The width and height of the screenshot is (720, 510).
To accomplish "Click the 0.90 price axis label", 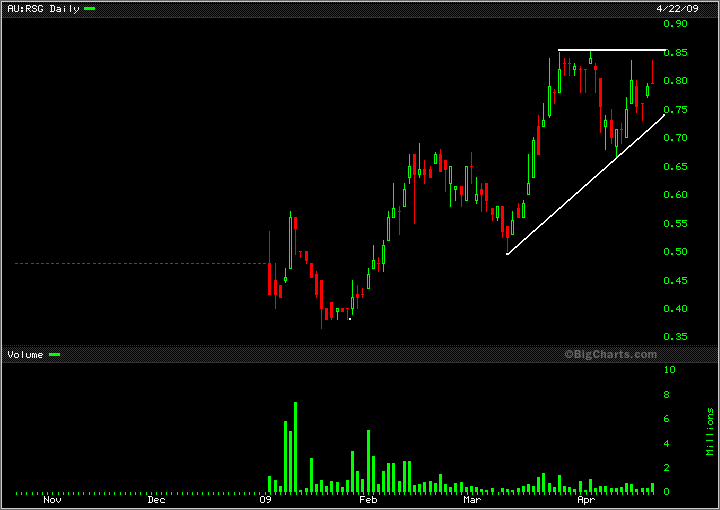I will pos(675,24).
